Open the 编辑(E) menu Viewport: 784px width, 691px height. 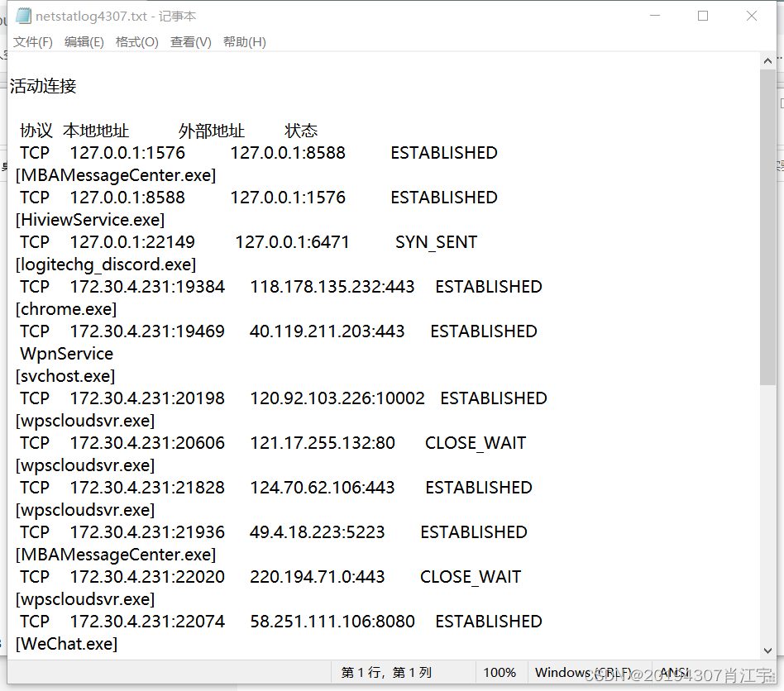(84, 42)
